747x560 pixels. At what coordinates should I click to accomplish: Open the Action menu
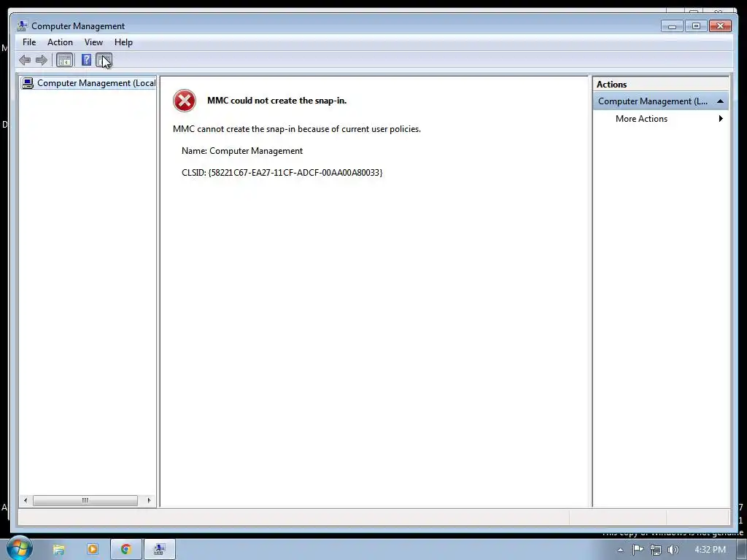coord(60,42)
